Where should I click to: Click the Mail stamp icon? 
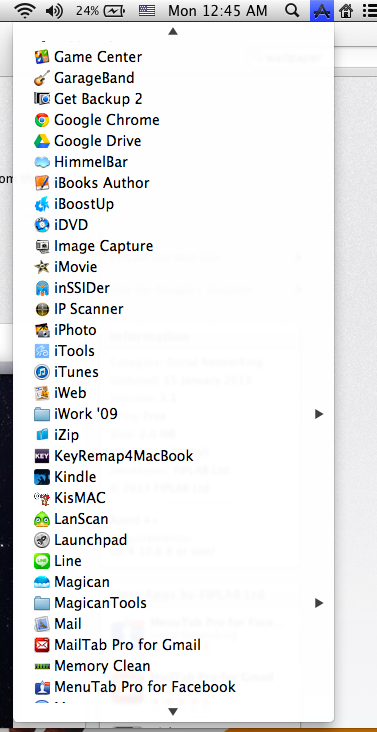pyautogui.click(x=42, y=624)
